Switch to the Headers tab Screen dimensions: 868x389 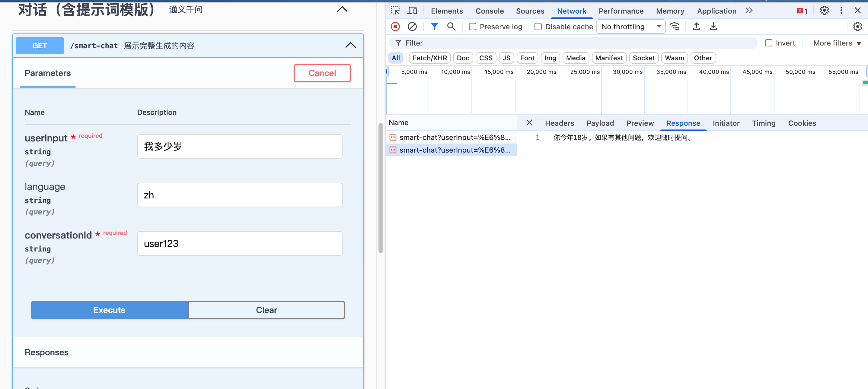559,123
